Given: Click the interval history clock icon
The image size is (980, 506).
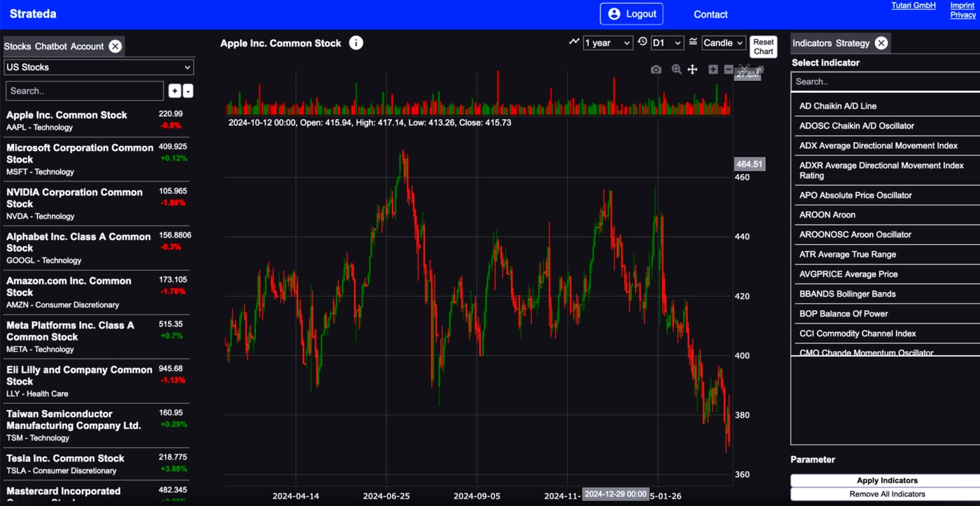Looking at the screenshot, I should pos(643,42).
